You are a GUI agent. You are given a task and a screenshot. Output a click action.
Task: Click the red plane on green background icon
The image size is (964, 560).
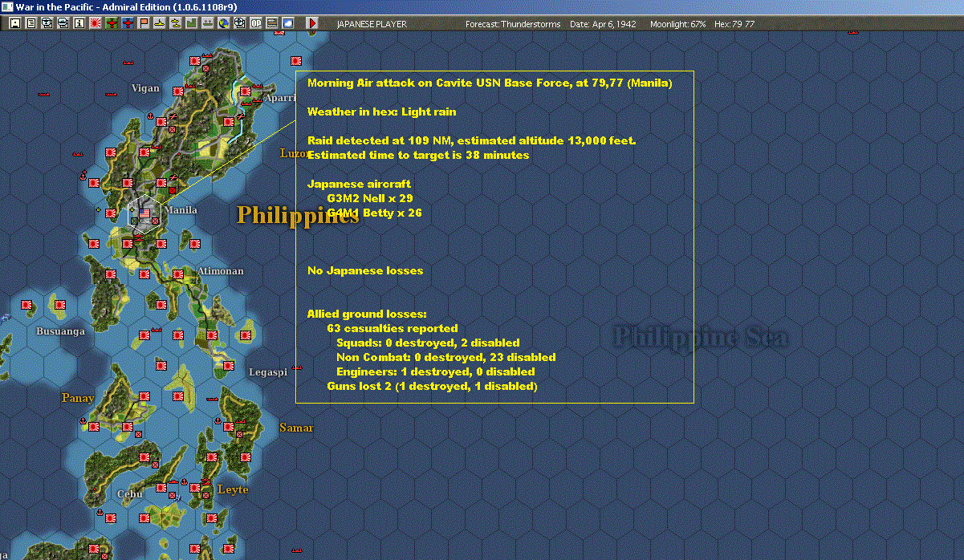click(112, 23)
